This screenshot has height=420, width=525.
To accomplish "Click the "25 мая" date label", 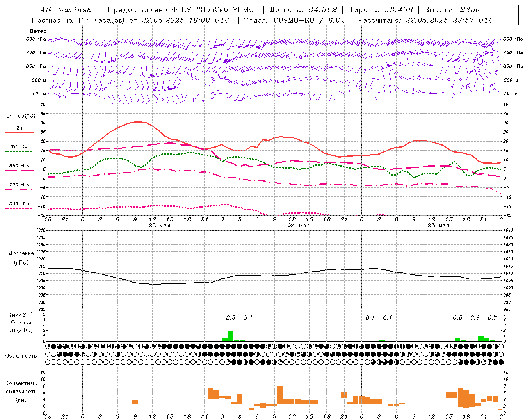I will click(438, 226).
